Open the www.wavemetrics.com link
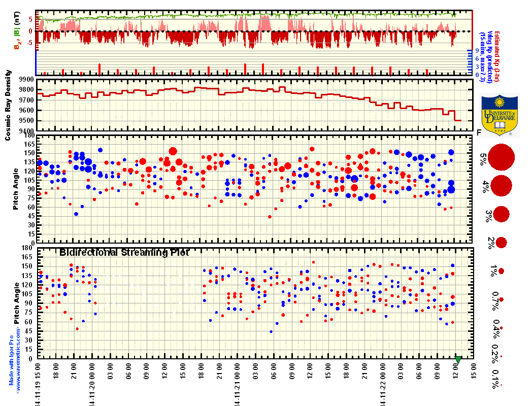This screenshot has width=532, height=406. tap(18, 360)
